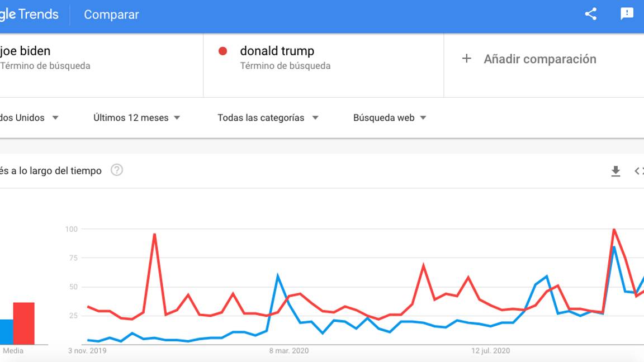644x362 pixels.
Task: Open the Últimos 12 meses time range dropdown
Action: tap(136, 117)
